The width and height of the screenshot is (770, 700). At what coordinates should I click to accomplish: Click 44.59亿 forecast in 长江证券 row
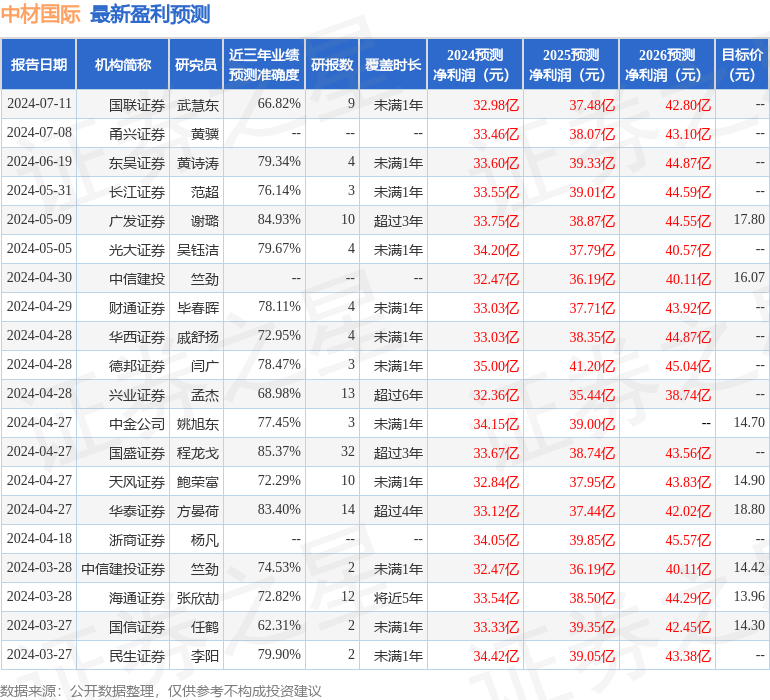(x=688, y=192)
